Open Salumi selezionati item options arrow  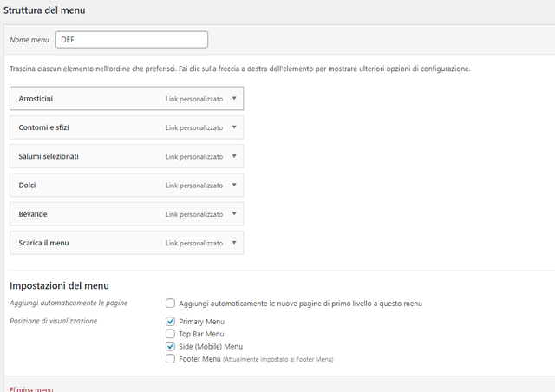(233, 156)
